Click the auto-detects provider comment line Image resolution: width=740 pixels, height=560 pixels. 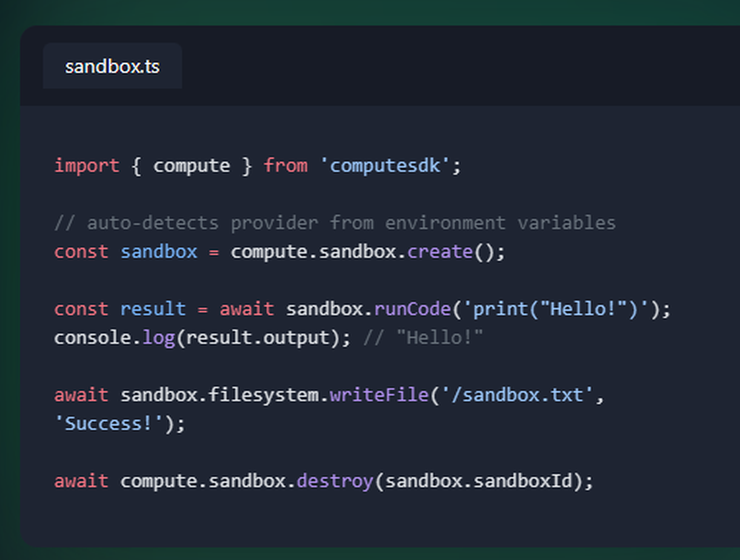point(333,222)
